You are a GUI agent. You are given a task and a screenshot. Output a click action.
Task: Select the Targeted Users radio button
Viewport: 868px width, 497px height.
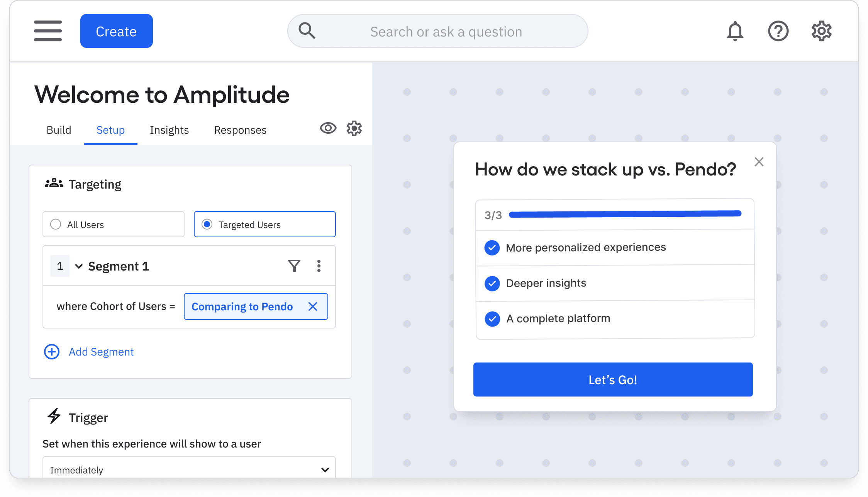208,224
